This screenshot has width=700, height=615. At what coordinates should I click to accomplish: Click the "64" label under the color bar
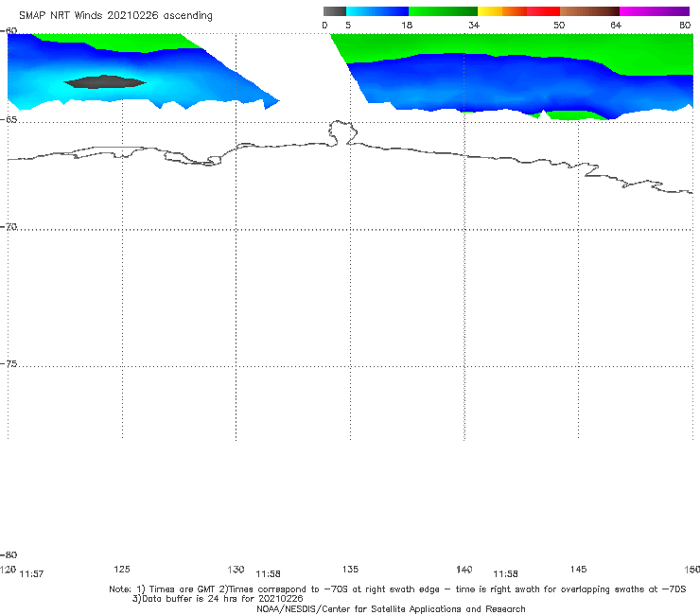[x=616, y=26]
